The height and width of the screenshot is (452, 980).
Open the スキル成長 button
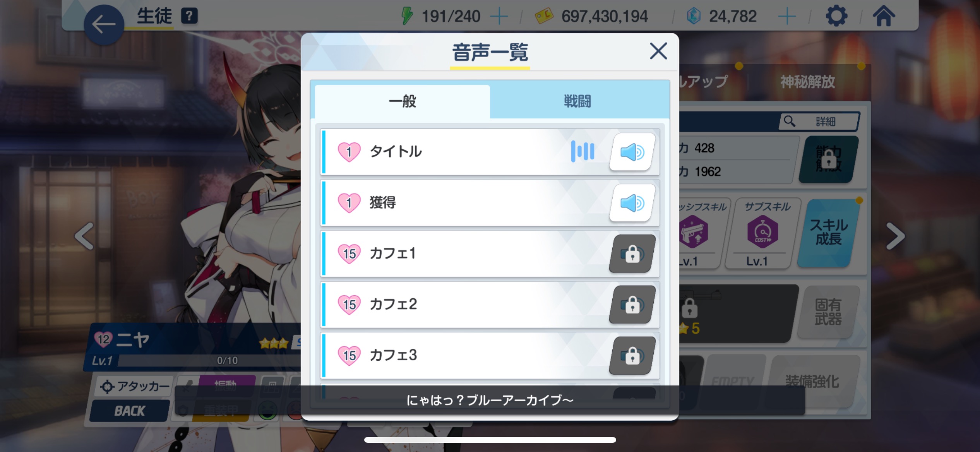[x=829, y=233]
